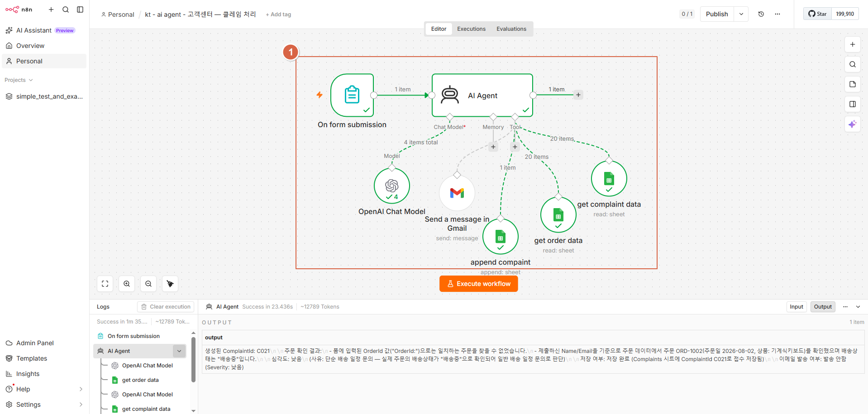Open the workflow more-options ellipsis menu
Image resolution: width=868 pixels, height=414 pixels.
(777, 14)
